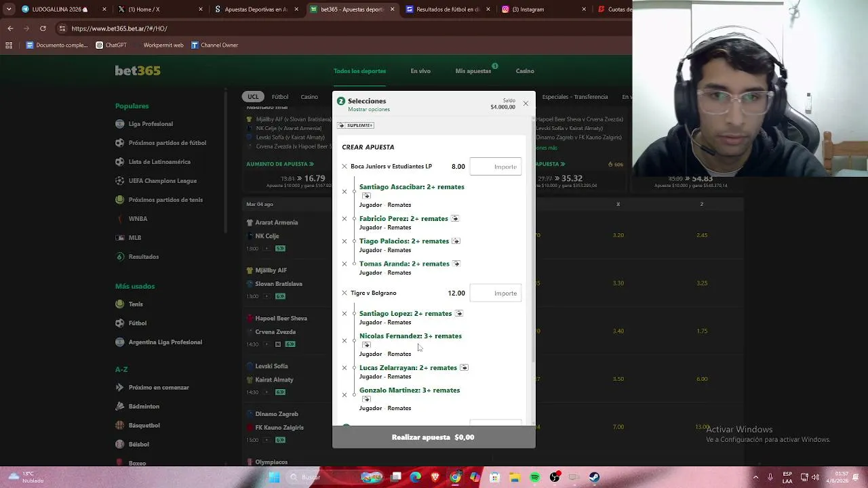Close the bet slip panel

pos(526,104)
